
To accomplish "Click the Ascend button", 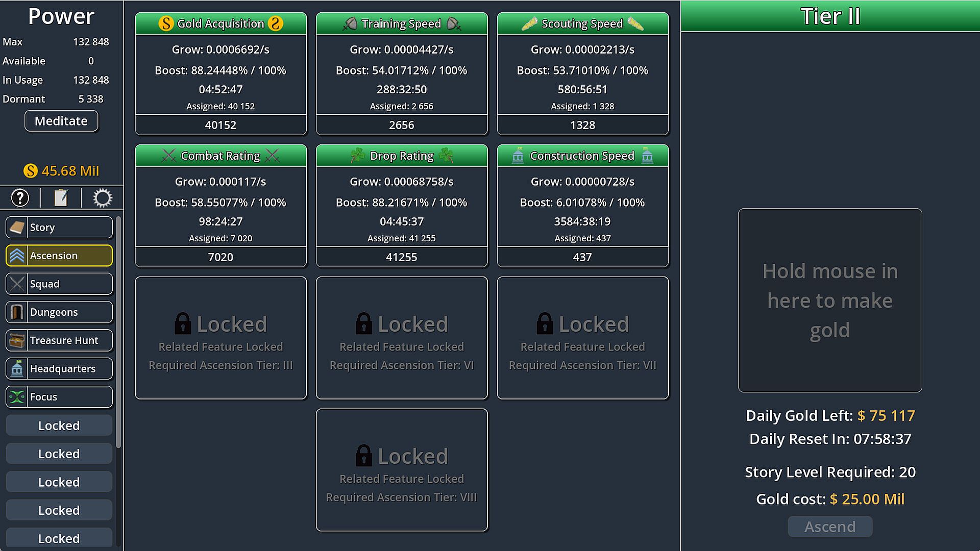I will 830,527.
